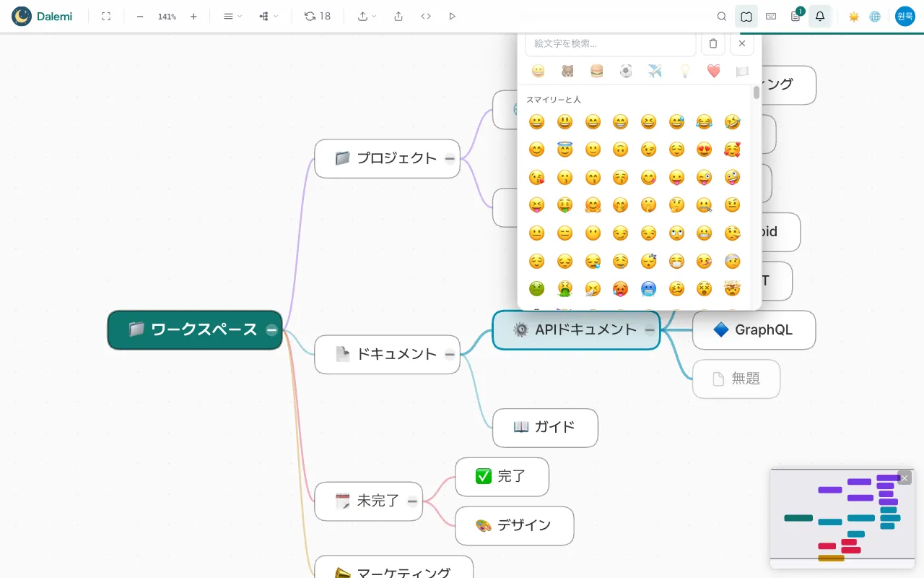The image size is (924, 578).
Task: Collapse the ドキュメント node
Action: pos(450,354)
